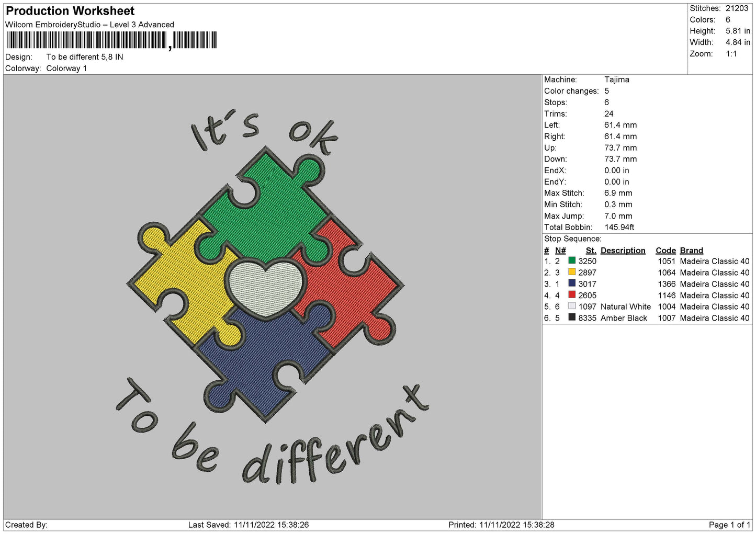Image resolution: width=756 pixels, height=534 pixels.
Task: Click the Max Stitch value '6.9 mm'
Action: tap(618, 193)
